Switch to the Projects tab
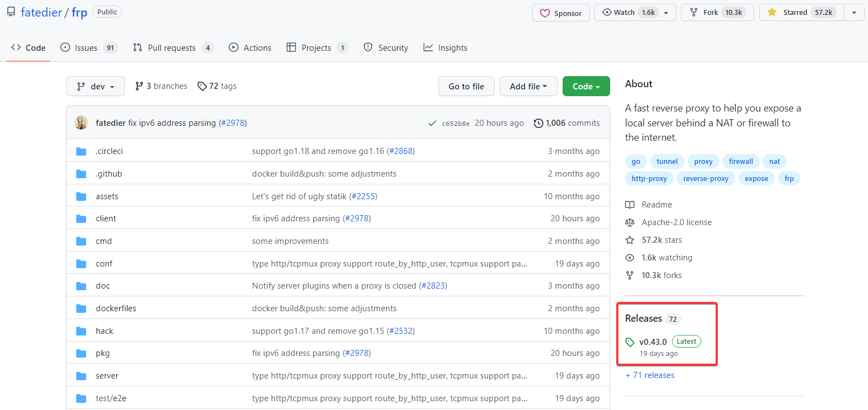 [317, 48]
